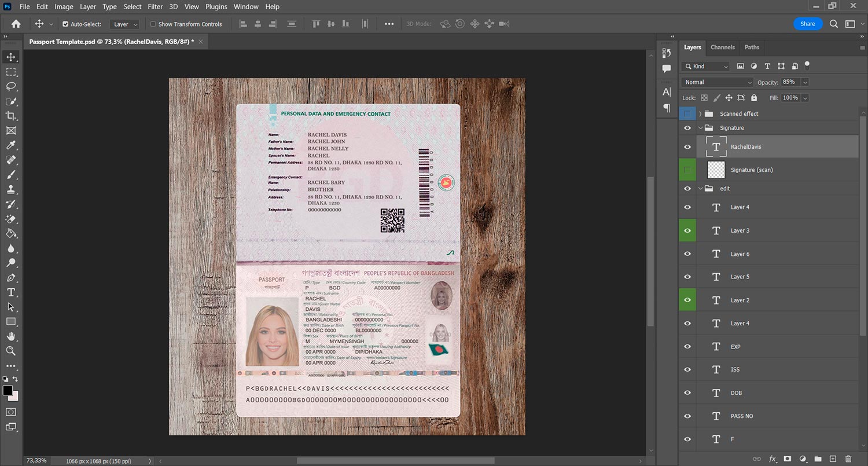868x466 pixels.
Task: Pick the Eyedropper tool
Action: click(11, 145)
